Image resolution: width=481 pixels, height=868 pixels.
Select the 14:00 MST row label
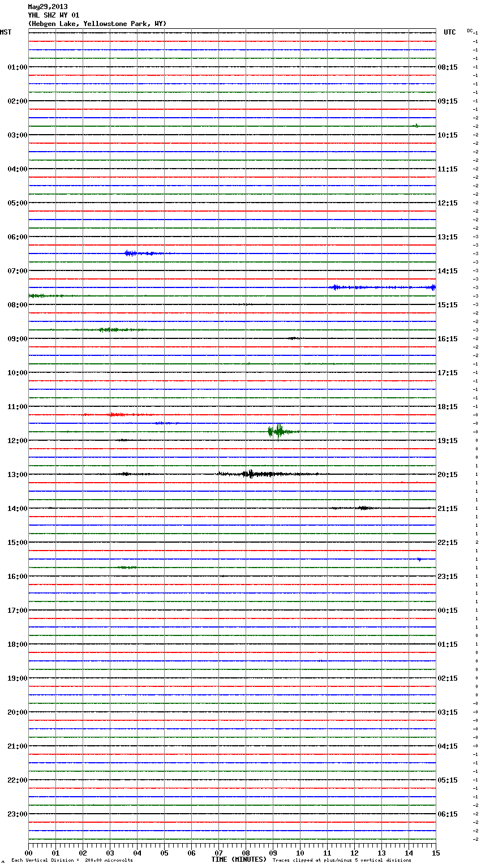(x=18, y=509)
